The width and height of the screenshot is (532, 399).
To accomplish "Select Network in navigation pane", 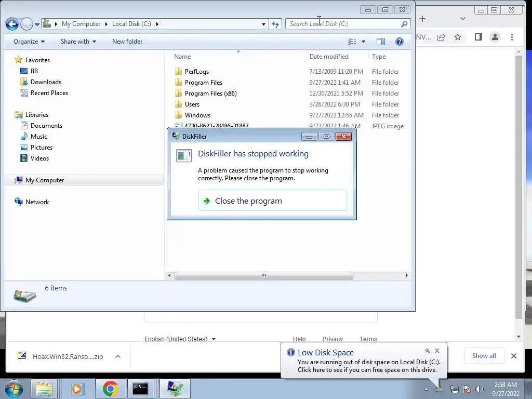I will pyautogui.click(x=37, y=202).
